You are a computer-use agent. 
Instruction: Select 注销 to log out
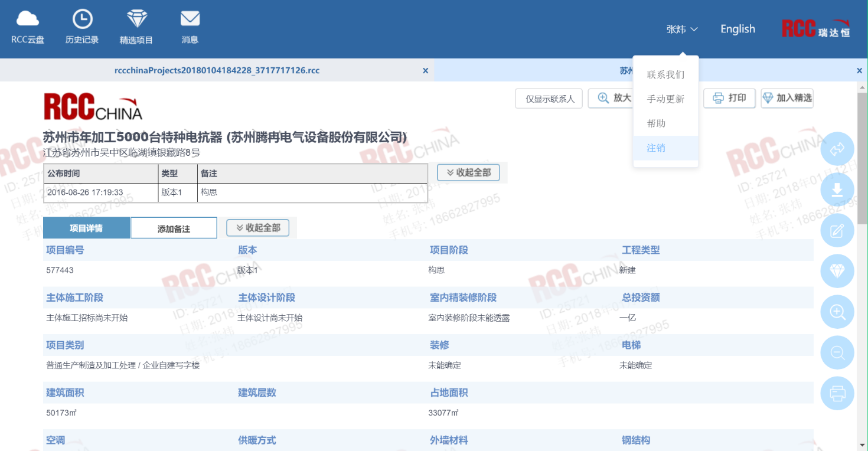click(665, 148)
